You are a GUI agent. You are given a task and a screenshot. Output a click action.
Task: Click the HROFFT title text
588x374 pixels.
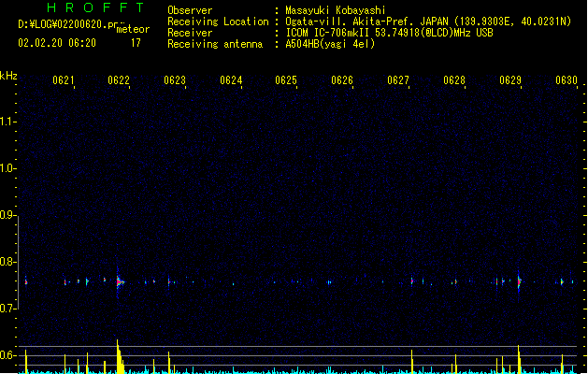[95, 7]
